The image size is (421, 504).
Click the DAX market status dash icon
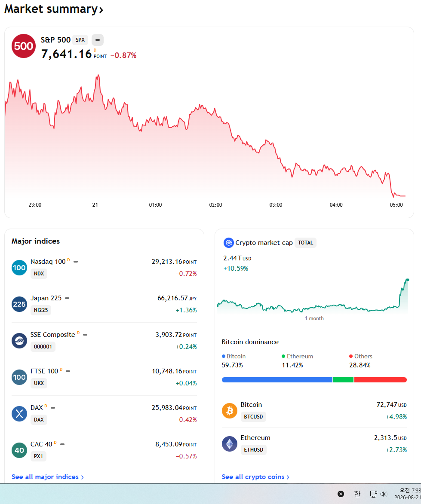53,408
